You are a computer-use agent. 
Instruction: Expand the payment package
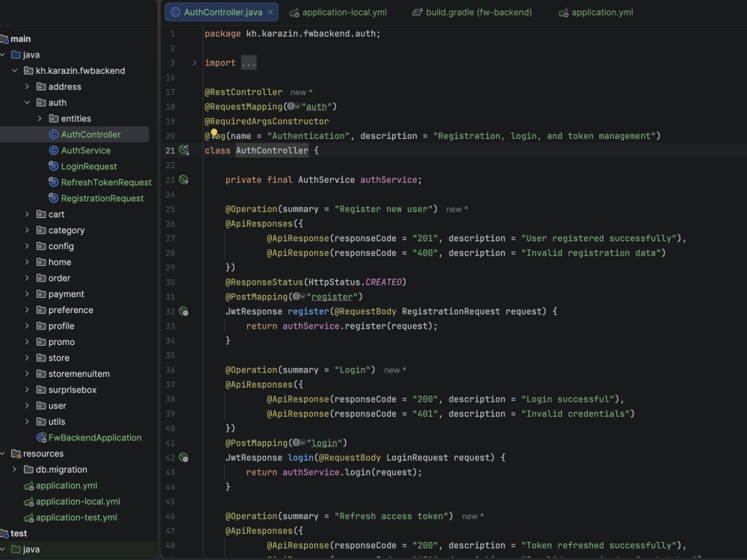[27, 293]
